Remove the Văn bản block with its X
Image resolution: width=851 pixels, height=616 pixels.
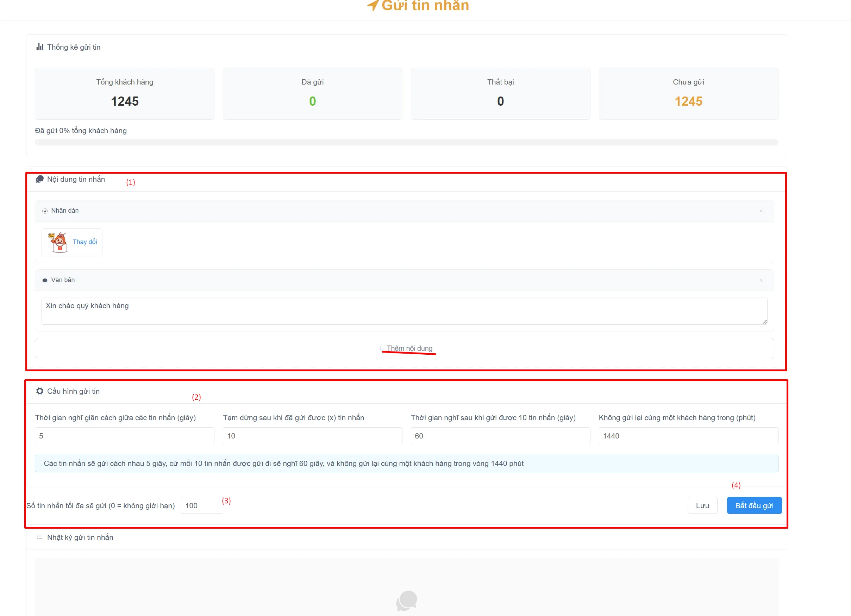coord(761,280)
